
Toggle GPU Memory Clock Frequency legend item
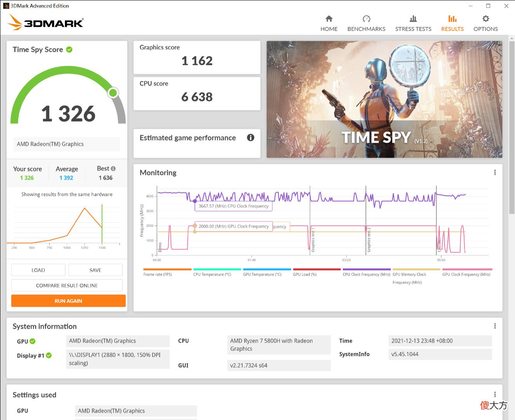(x=416, y=276)
